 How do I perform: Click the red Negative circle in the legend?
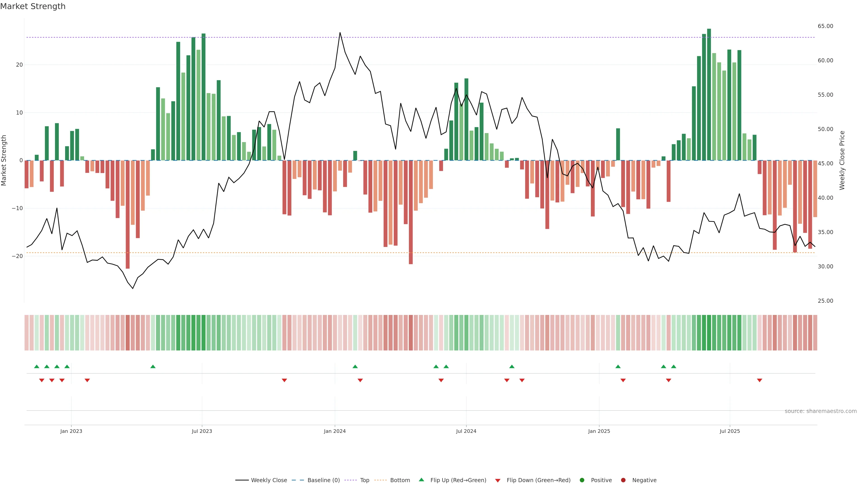[x=623, y=480]
